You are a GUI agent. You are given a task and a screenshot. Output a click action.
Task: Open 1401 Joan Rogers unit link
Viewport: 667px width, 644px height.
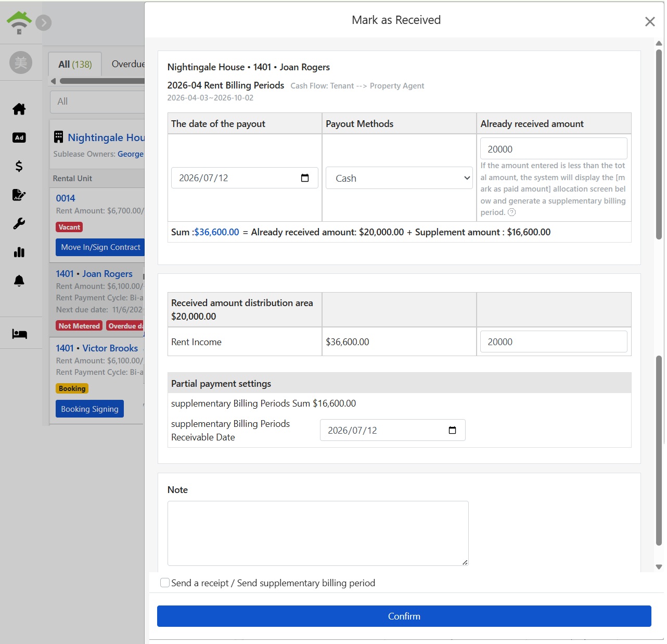click(x=94, y=274)
